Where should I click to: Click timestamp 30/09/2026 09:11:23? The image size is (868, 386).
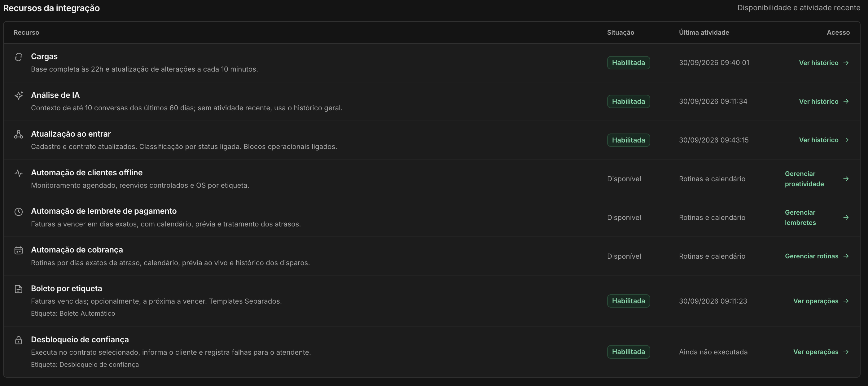[713, 301]
